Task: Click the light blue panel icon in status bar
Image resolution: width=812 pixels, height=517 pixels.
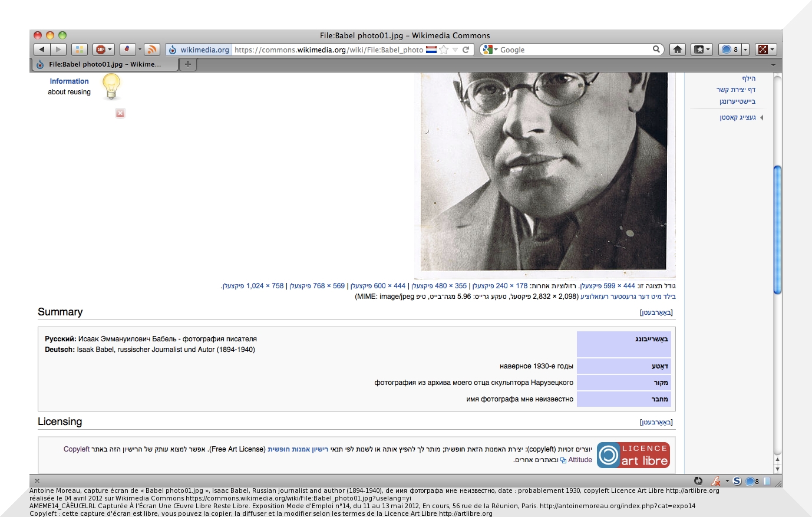Action: click(767, 481)
